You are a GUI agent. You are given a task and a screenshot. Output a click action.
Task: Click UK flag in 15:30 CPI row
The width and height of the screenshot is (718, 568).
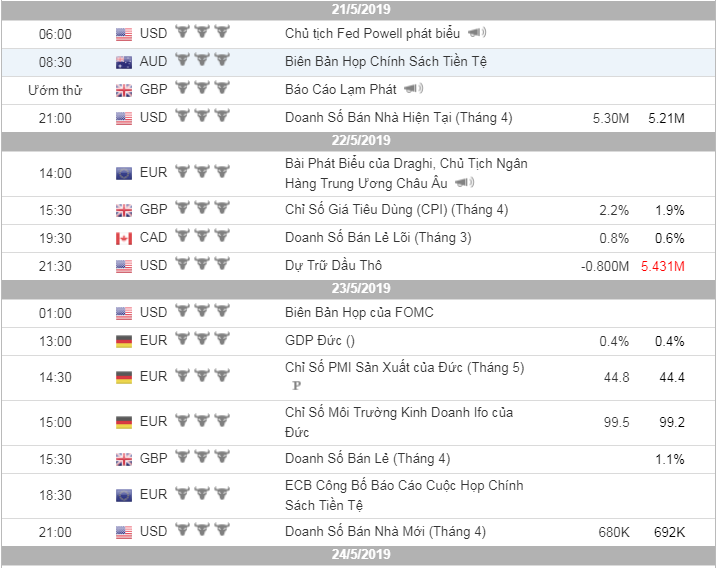coord(124,210)
